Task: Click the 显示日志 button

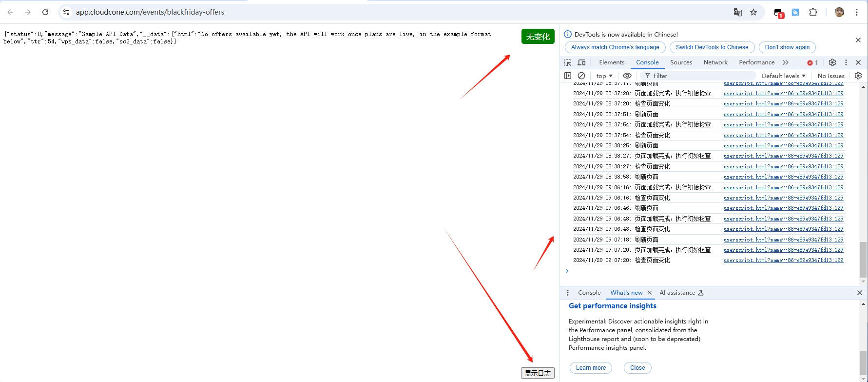Action: (x=538, y=373)
